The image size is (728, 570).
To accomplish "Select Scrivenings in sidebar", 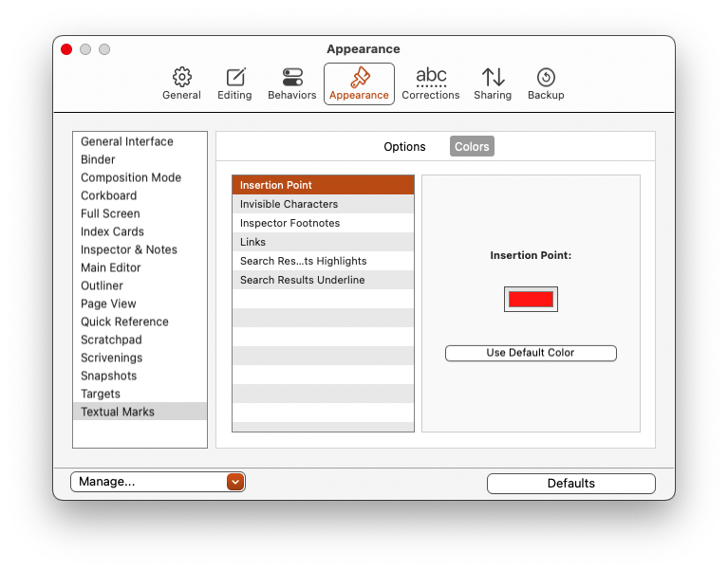I will [x=140, y=359].
